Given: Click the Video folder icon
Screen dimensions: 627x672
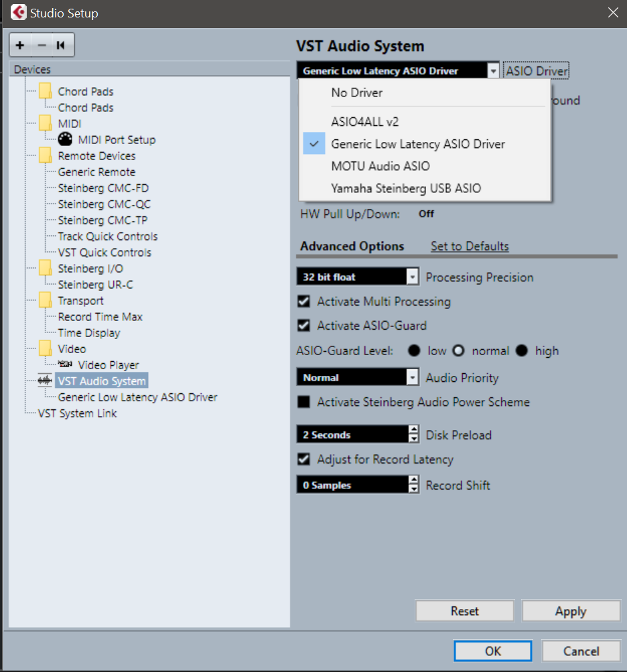Looking at the screenshot, I should tap(45, 349).
